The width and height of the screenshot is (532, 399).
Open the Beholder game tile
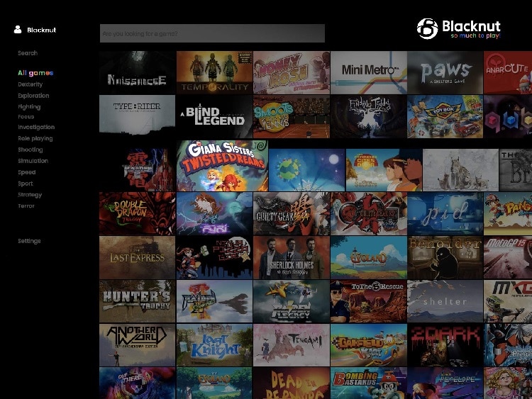coord(445,257)
